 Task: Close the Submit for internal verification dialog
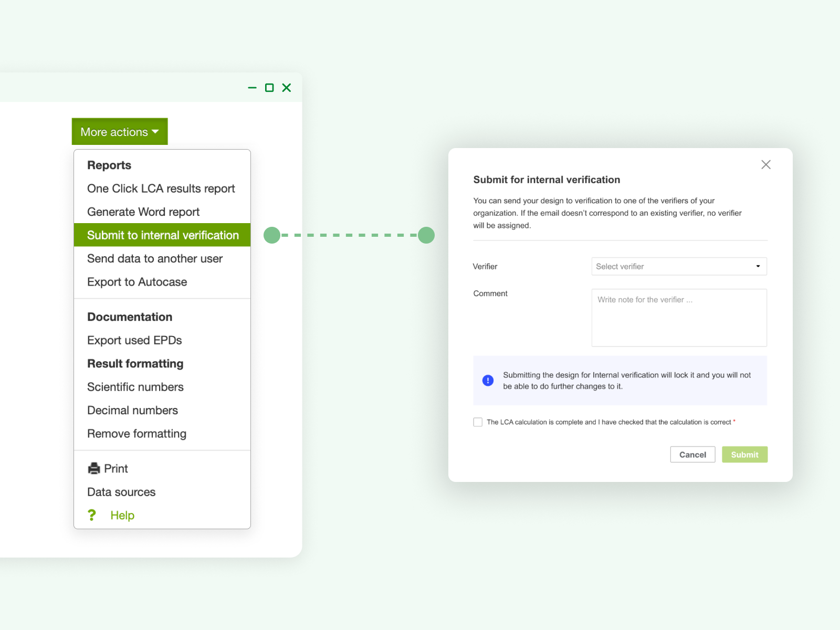pos(766,164)
